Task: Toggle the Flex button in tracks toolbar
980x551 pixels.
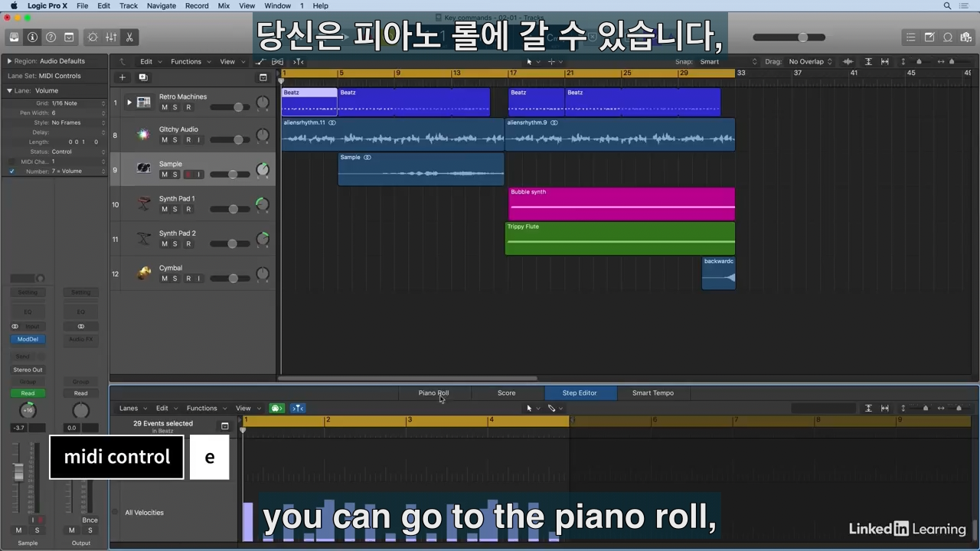Action: click(x=277, y=61)
